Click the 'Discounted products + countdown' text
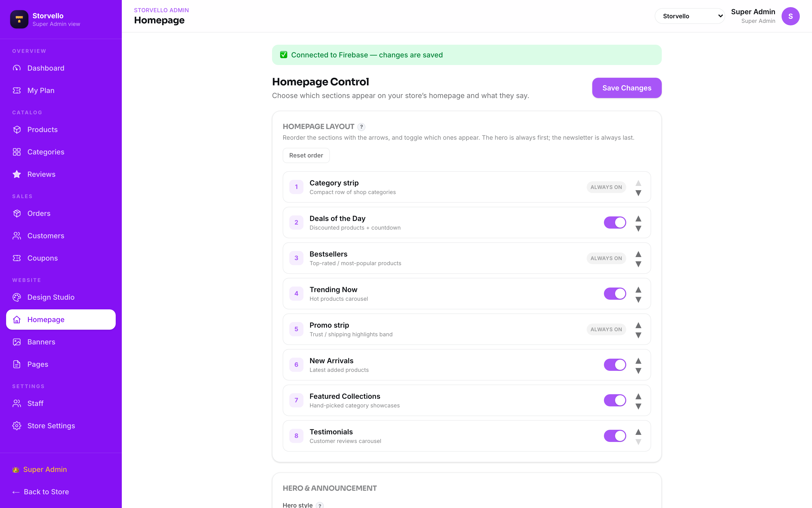This screenshot has height=508, width=812. coord(355,228)
